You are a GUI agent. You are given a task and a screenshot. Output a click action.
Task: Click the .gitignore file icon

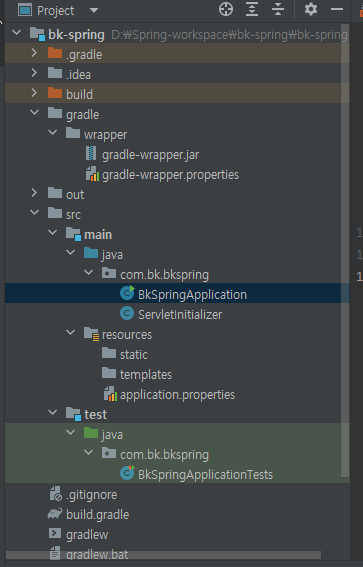coord(55,494)
